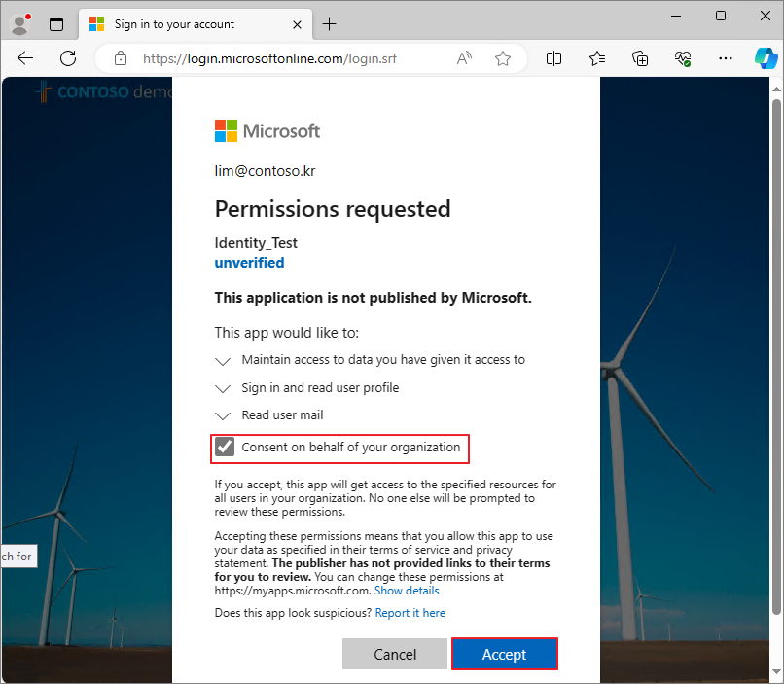Click the Cancel button
Viewport: 784px width, 684px height.
pos(395,654)
